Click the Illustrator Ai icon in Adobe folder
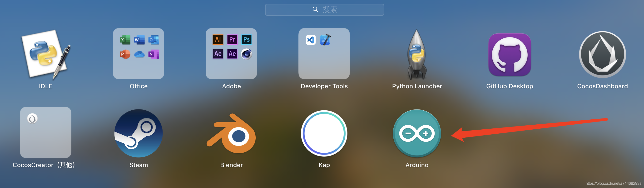 pyautogui.click(x=218, y=39)
